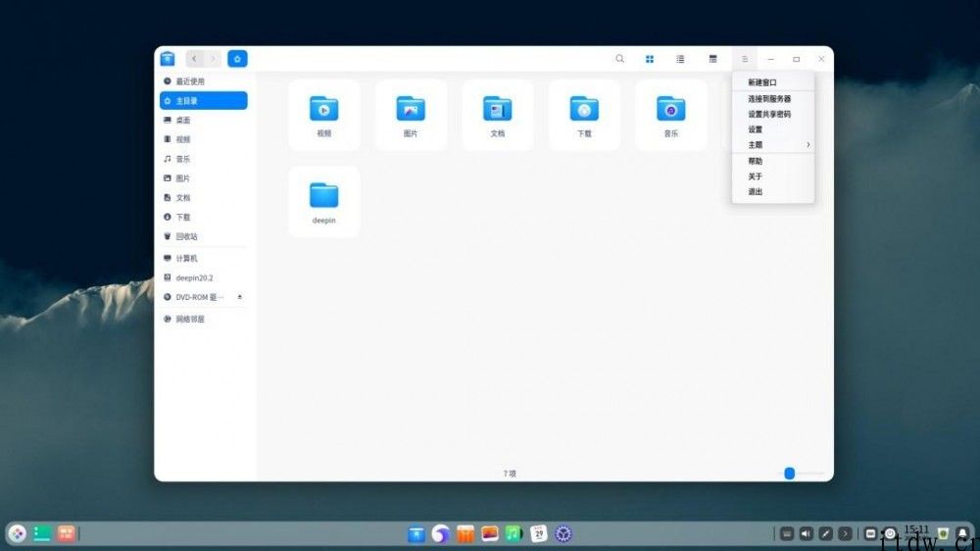This screenshot has height=551, width=980.
Task: Show the detail info panel view
Action: point(712,59)
